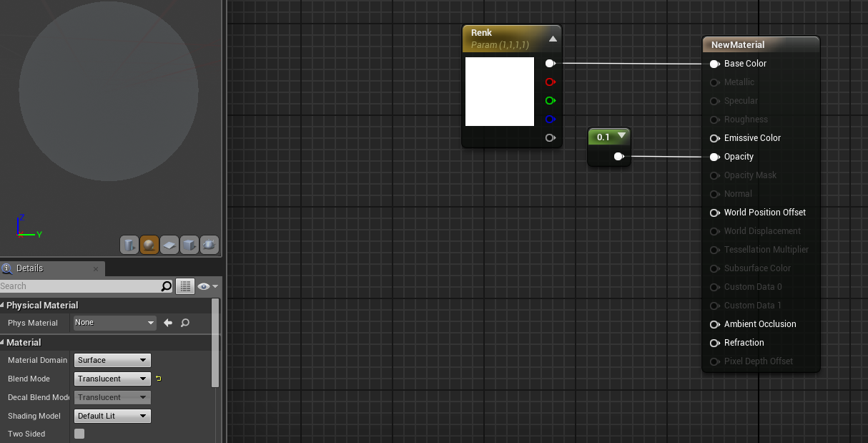Click the Details panel vertical scrollbar
This screenshot has width=868, height=443.
[x=216, y=344]
